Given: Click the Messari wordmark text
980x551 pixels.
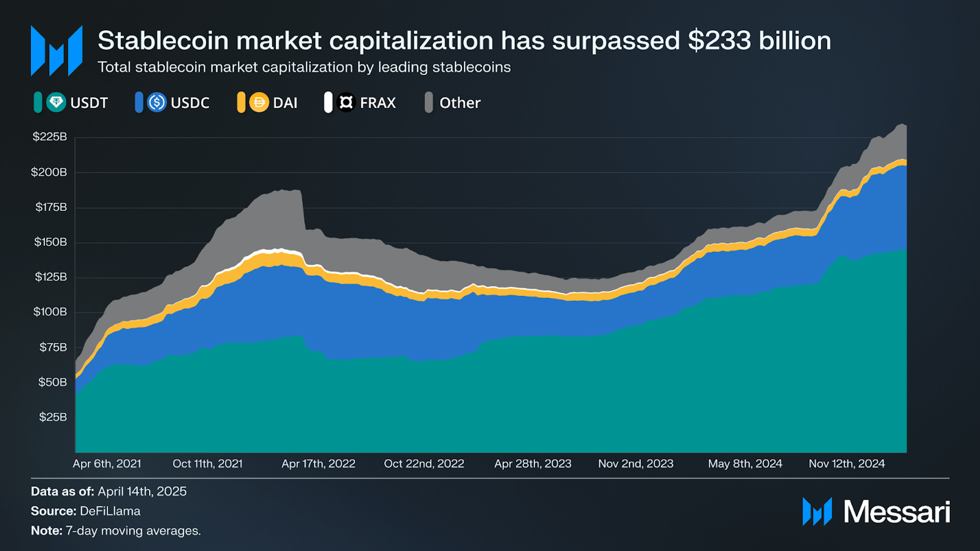Looking at the screenshot, I should pos(897,511).
